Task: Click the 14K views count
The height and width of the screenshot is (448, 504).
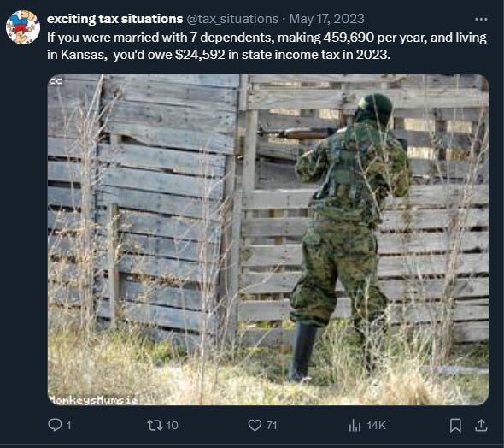Action: coord(376,426)
